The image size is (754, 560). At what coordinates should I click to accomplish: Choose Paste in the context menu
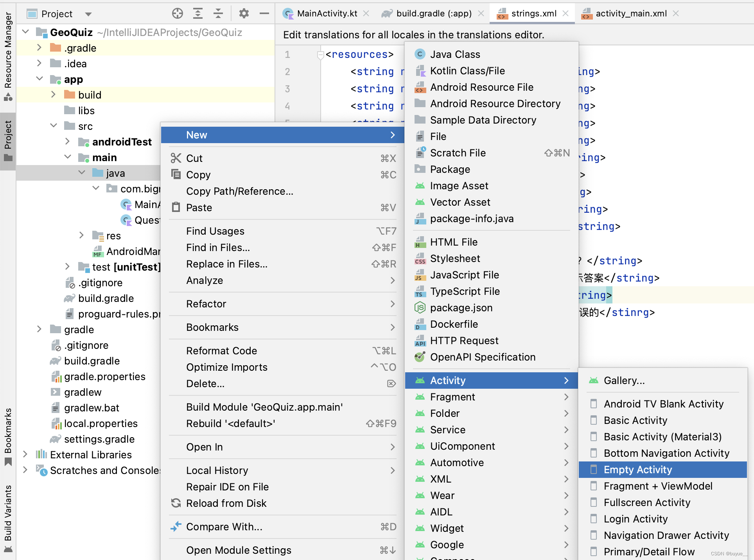[282, 208]
